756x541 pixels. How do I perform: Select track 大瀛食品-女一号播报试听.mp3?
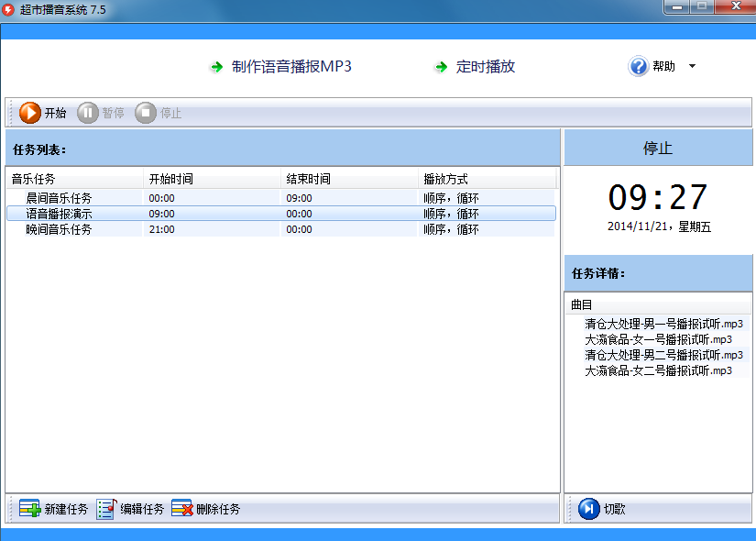point(658,339)
